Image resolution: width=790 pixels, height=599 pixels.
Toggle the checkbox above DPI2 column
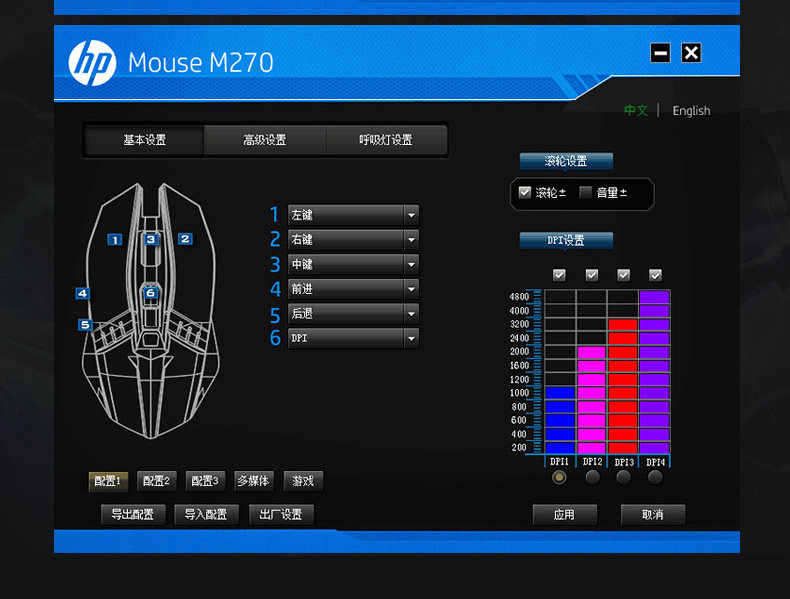pos(591,275)
